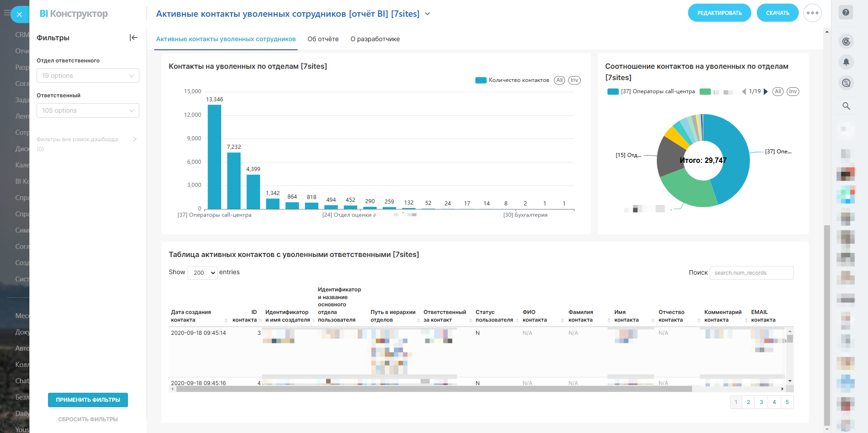
Task: Close the BI Конструктор slider panel
Action: click(19, 14)
